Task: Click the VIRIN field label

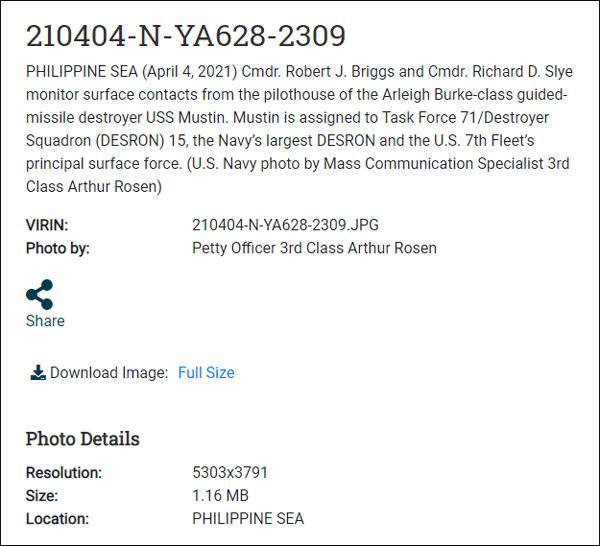Action: pos(47,226)
